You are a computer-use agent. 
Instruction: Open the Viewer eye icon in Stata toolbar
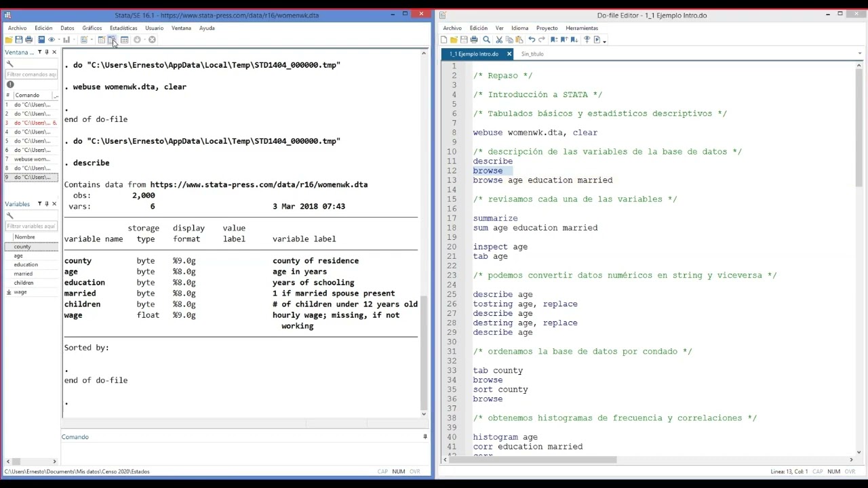52,39
